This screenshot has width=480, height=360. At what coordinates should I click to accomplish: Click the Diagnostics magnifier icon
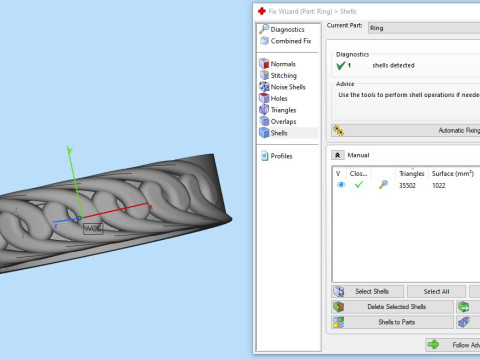(x=264, y=29)
